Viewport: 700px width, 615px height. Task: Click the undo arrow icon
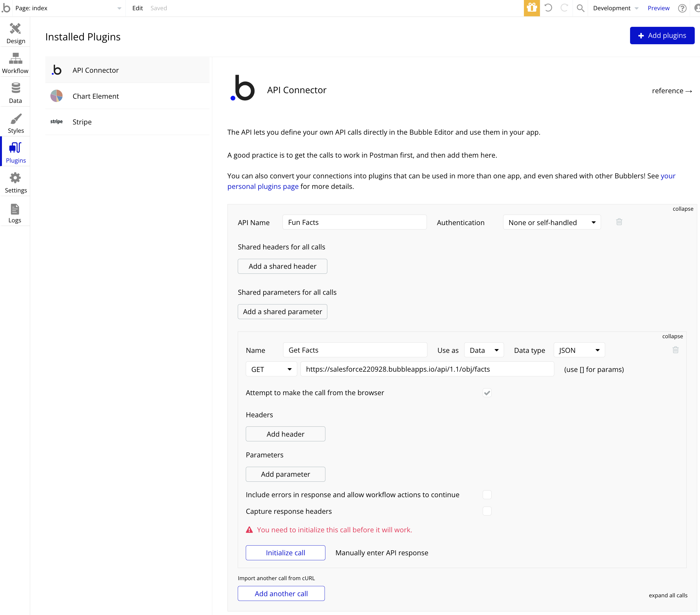click(548, 8)
